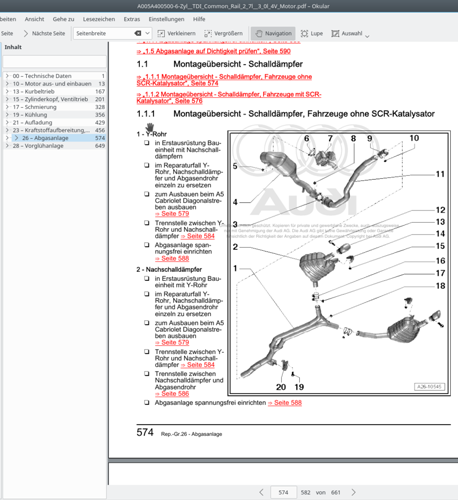Open link 1.1.2 Montageübersicht mit SCR-Katalysator
This screenshot has width=458, height=500.
pos(229,98)
